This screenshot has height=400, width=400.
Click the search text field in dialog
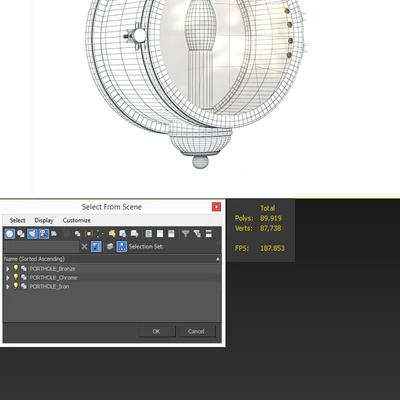click(x=42, y=247)
